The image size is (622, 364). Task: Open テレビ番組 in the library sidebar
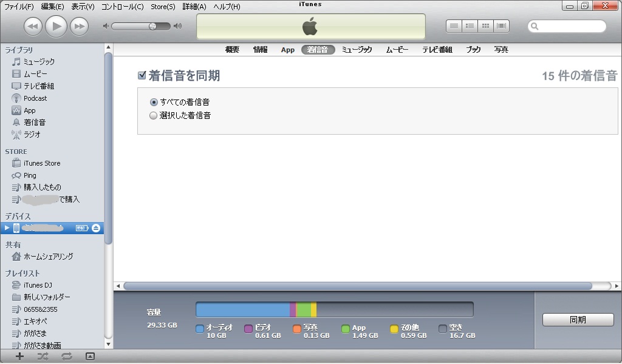(x=38, y=86)
